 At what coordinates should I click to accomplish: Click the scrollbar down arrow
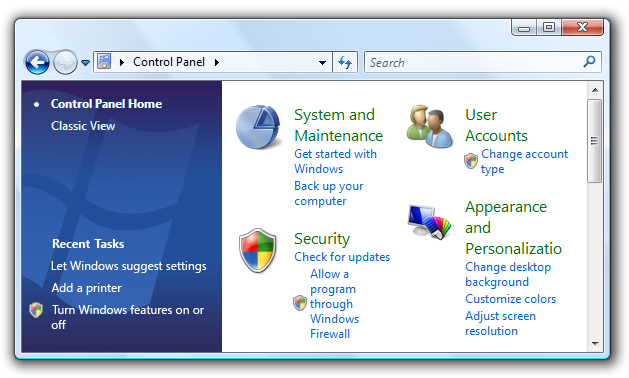pyautogui.click(x=595, y=344)
